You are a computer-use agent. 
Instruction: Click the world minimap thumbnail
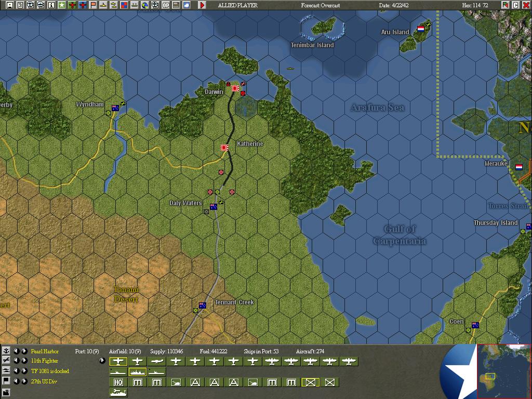tap(504, 371)
